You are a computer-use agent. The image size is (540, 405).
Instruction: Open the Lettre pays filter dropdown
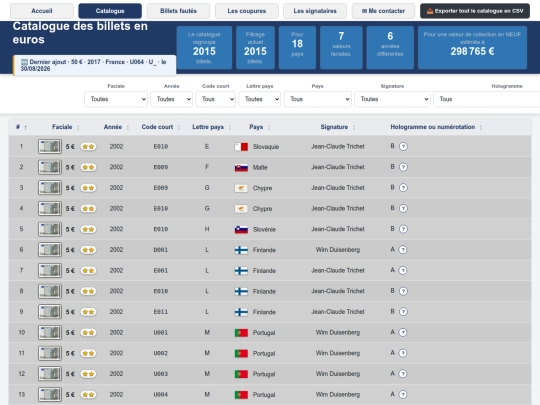tap(260, 99)
